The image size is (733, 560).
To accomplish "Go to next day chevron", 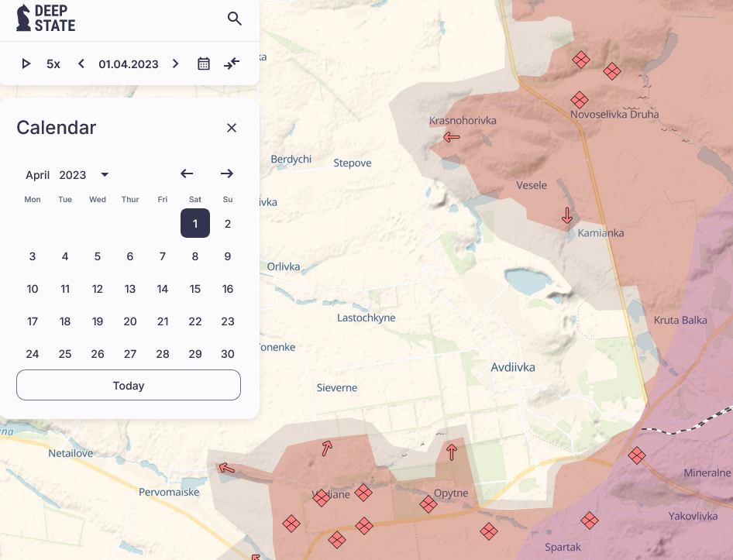I will pos(175,64).
